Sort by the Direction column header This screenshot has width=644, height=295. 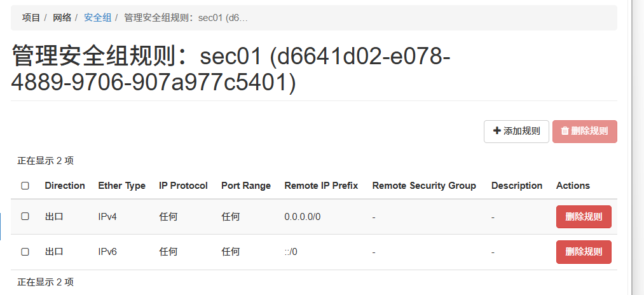point(65,186)
